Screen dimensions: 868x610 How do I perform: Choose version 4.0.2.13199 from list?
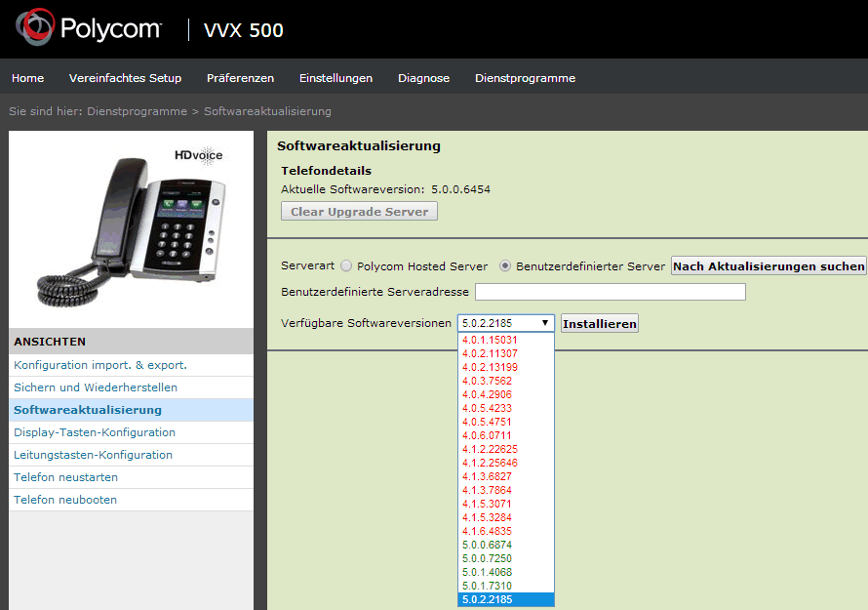(x=506, y=367)
